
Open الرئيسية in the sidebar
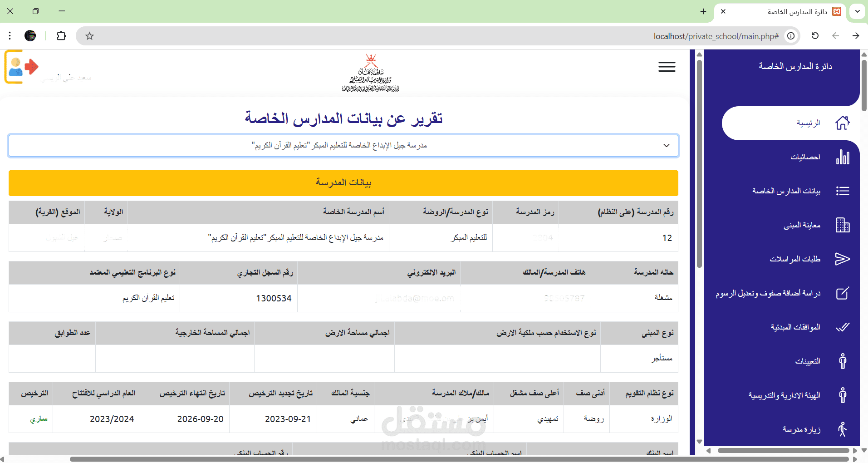click(x=809, y=123)
